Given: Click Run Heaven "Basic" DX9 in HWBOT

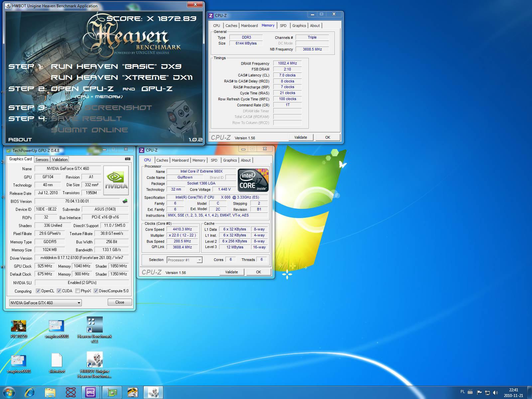Looking at the screenshot, I should [116, 66].
